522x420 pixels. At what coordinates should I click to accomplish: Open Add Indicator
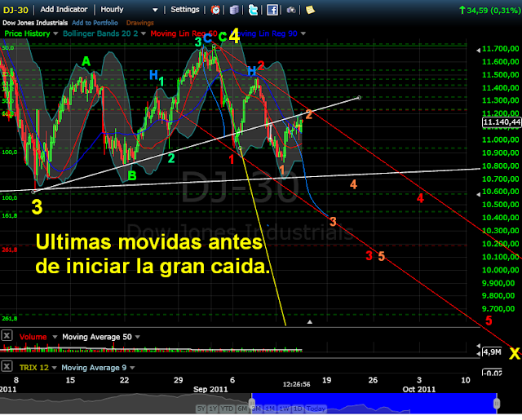tap(64, 9)
